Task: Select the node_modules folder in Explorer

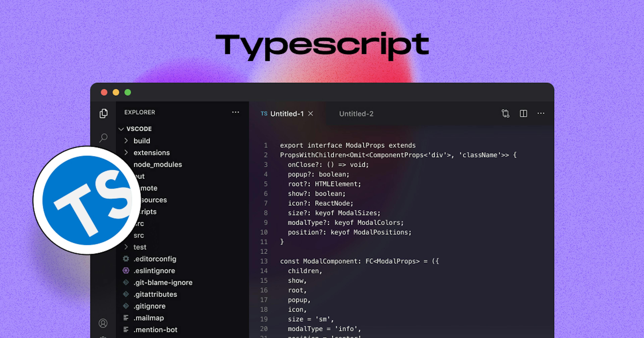Action: (x=158, y=164)
